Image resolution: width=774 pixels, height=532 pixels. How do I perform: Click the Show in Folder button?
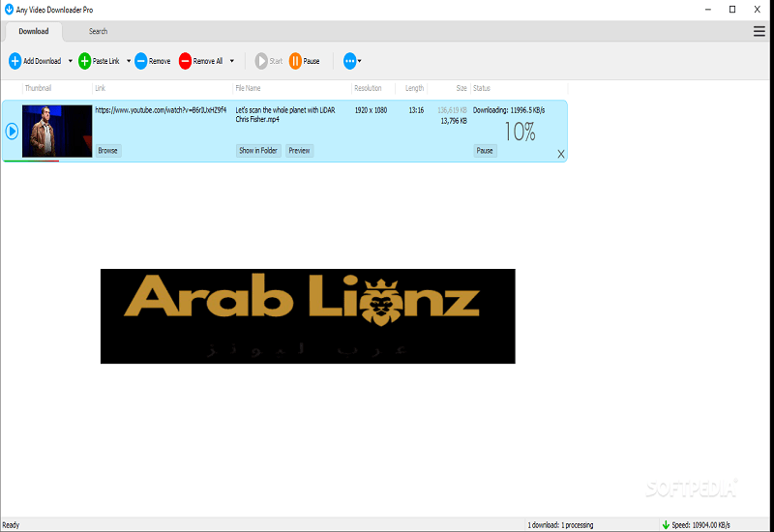point(258,151)
